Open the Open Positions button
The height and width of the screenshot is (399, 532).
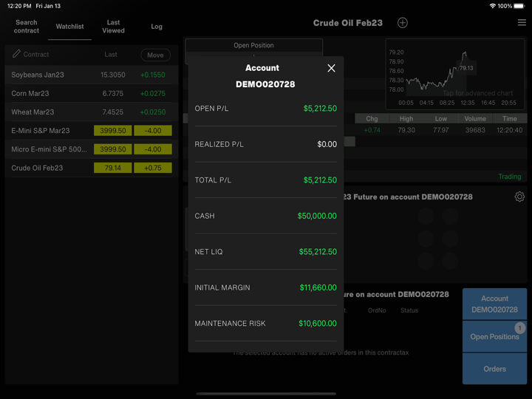(494, 337)
